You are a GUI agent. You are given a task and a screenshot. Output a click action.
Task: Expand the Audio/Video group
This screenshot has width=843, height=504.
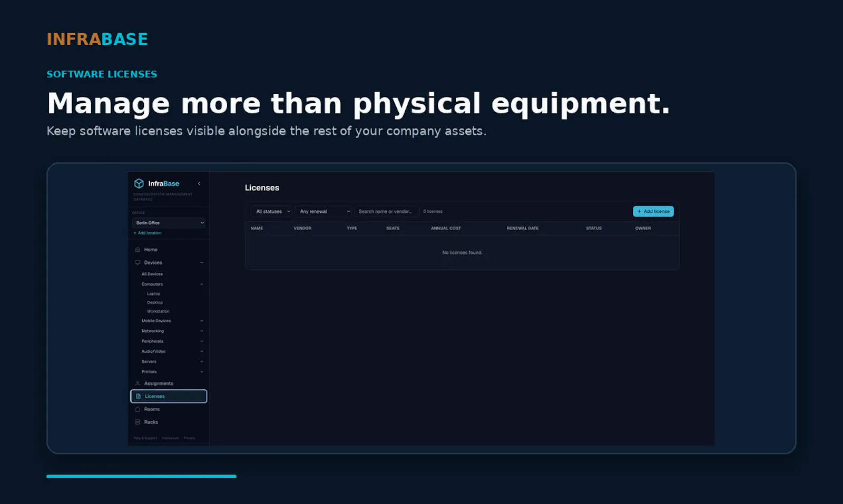coord(202,351)
